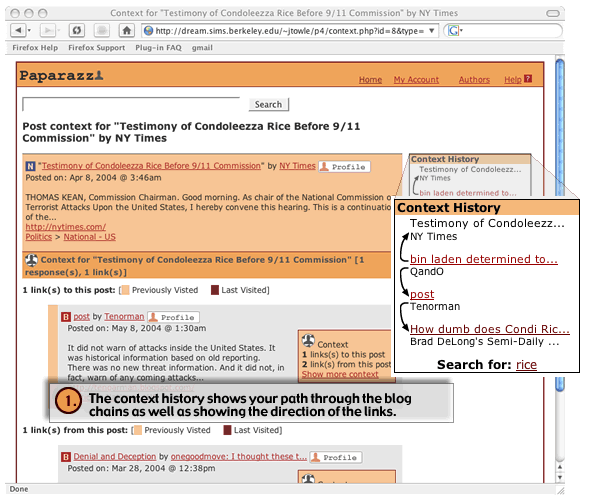Screen dimensions: 608x498
Task: Click Show more context link
Action: (x=340, y=374)
